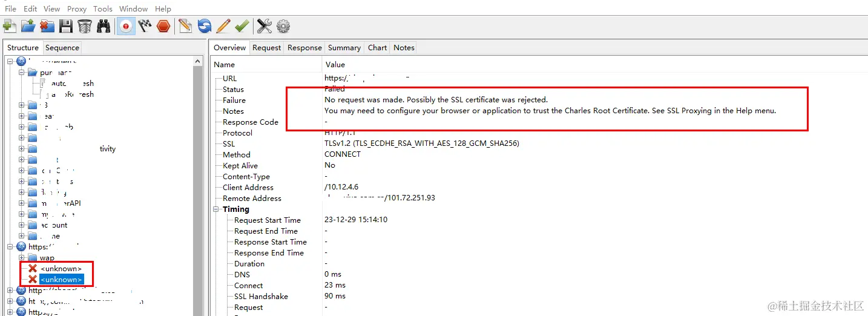Select the unhighlighted <unknown> request above the selection
The image size is (868, 316).
click(61, 269)
